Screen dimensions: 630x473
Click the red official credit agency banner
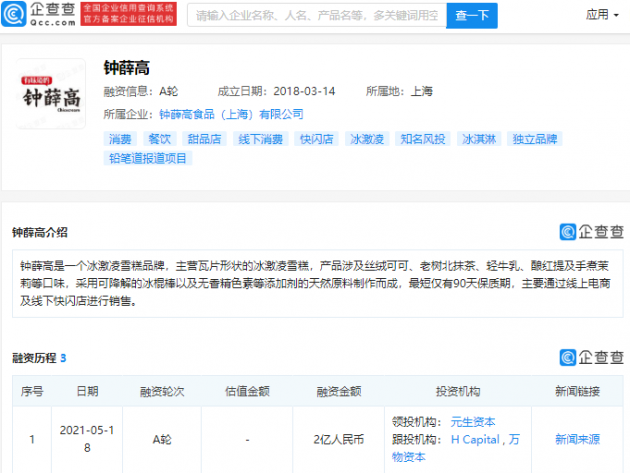coord(129,14)
